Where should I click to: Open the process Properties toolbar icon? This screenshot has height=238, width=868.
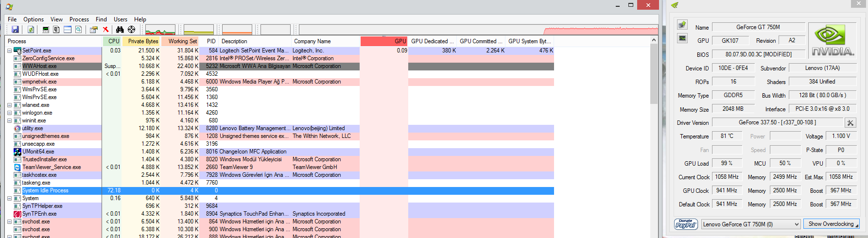(x=94, y=30)
